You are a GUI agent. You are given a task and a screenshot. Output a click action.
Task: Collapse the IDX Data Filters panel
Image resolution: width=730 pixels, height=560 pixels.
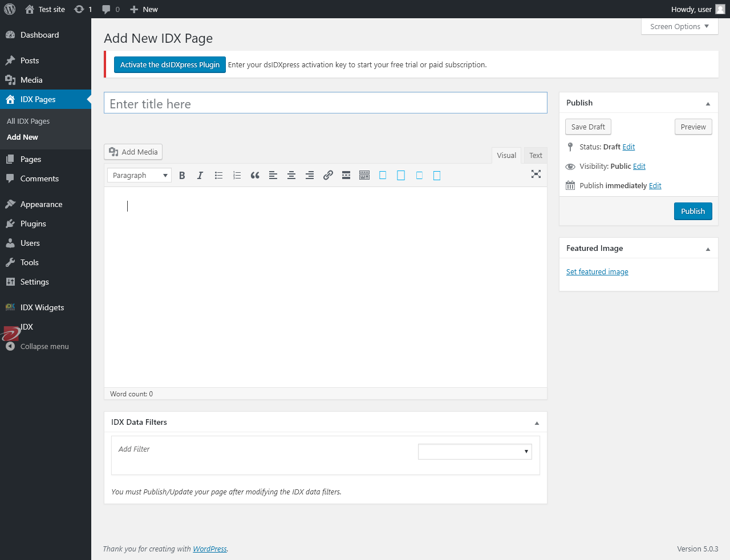(537, 423)
